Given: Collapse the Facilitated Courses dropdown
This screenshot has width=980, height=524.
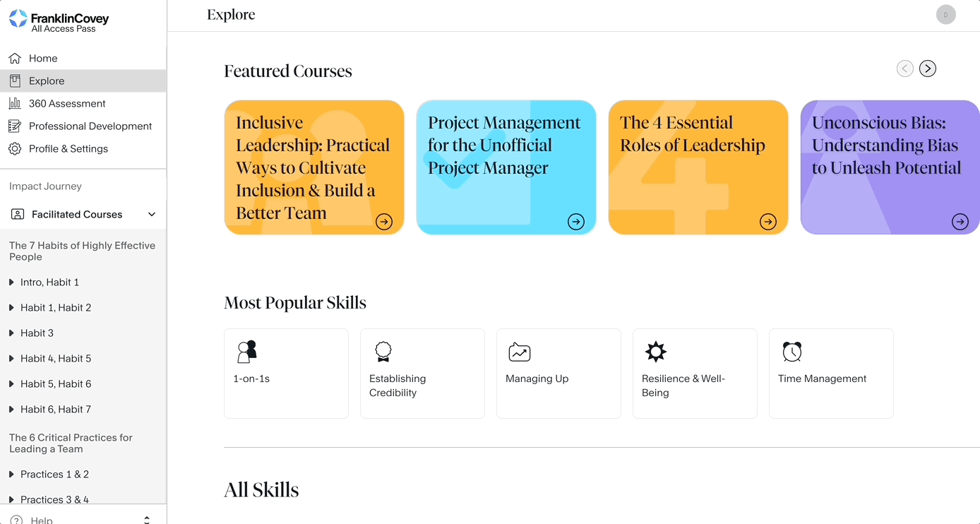Looking at the screenshot, I should coord(152,215).
